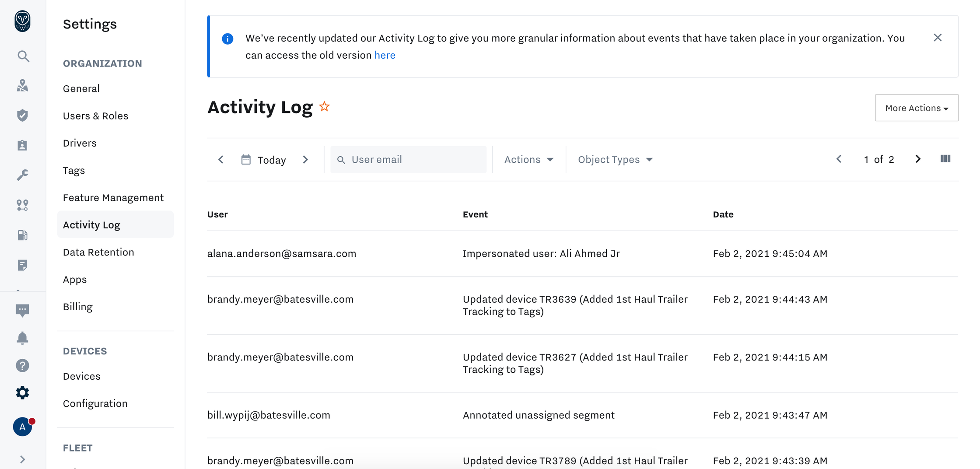This screenshot has height=469, width=980.
Task: Select the 'Updated device TR3627' event
Action: click(575, 363)
